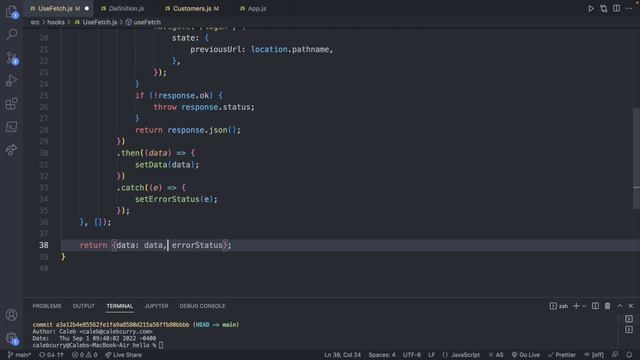Viewport: 640px width, 360px height.
Task: Open the Source Control view
Action: tap(12, 58)
